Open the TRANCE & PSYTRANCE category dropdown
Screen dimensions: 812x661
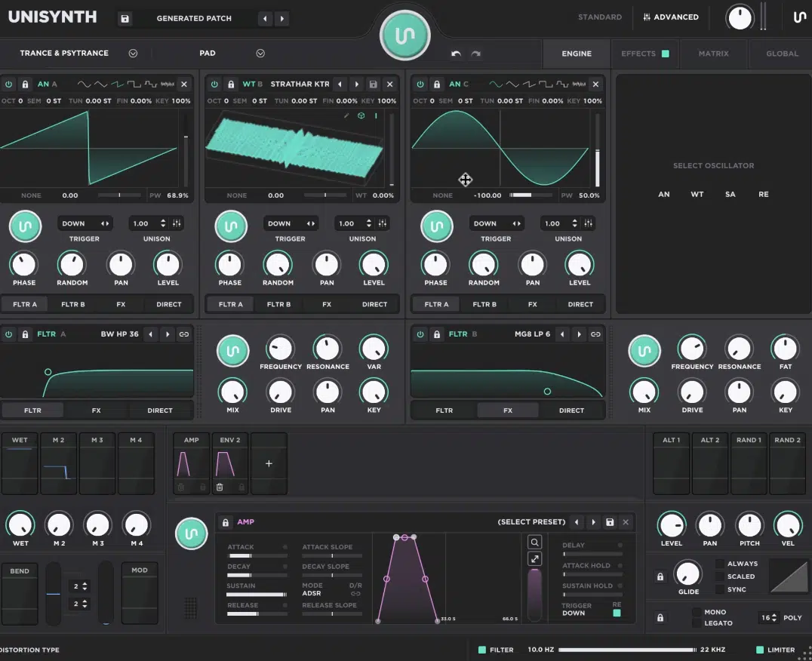pyautogui.click(x=133, y=54)
